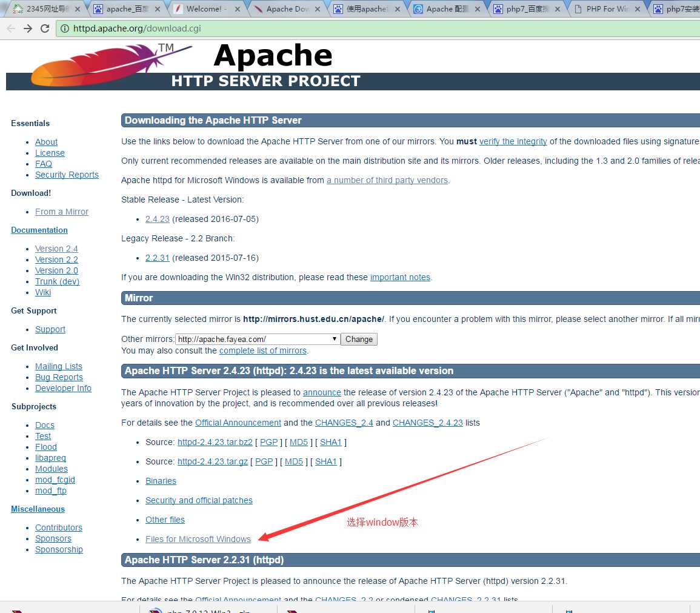Open Version 2.4 documentation link
700x613 pixels.
tap(57, 249)
